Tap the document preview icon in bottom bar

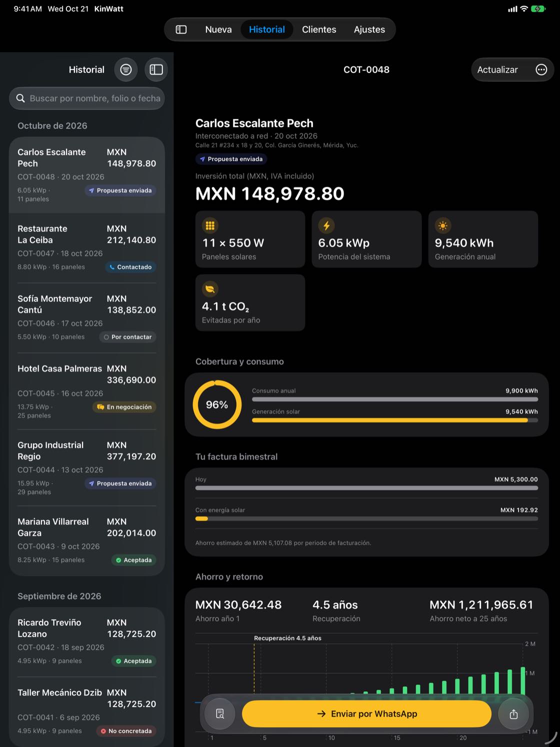[x=220, y=714]
